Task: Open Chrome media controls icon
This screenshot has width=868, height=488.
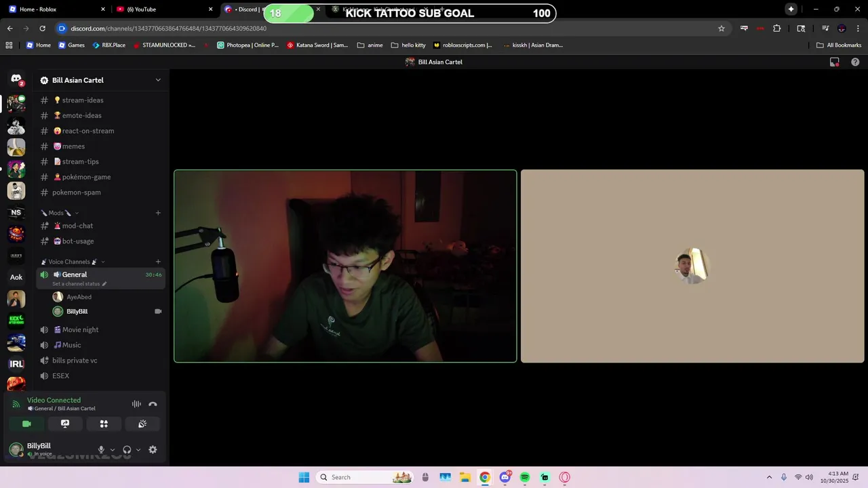Action: pos(825,28)
